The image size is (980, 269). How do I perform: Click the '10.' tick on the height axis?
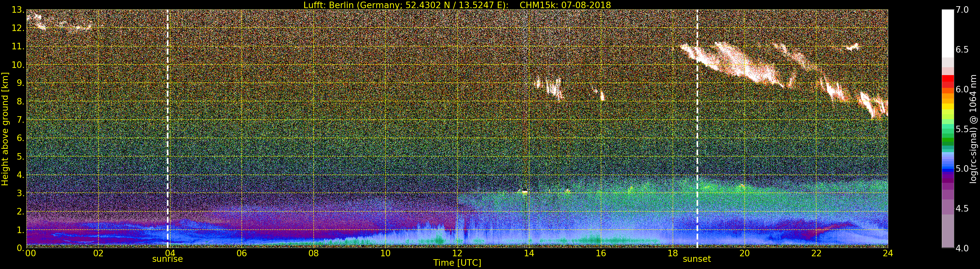18,65
